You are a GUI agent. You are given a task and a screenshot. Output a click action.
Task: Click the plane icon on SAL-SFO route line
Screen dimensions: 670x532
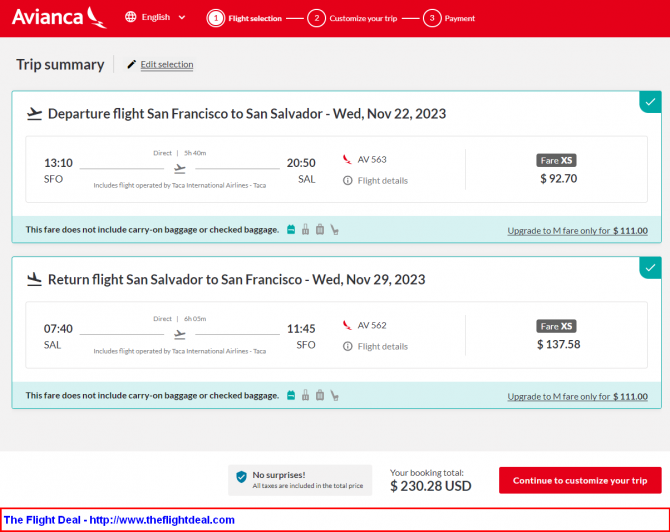[x=180, y=335]
